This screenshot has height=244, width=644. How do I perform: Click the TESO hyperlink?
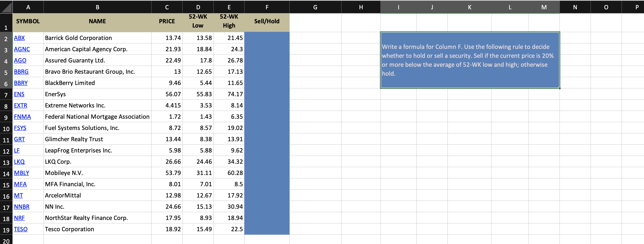21,229
